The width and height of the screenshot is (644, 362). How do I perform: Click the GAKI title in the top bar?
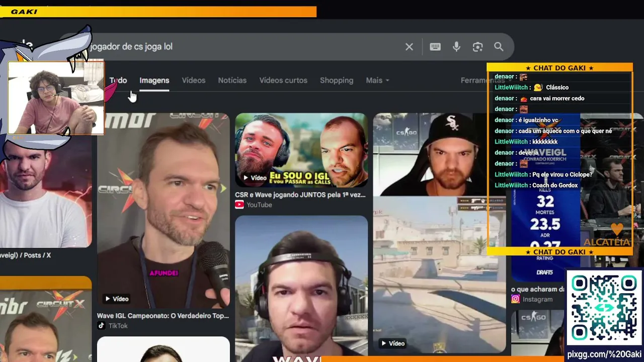click(24, 12)
